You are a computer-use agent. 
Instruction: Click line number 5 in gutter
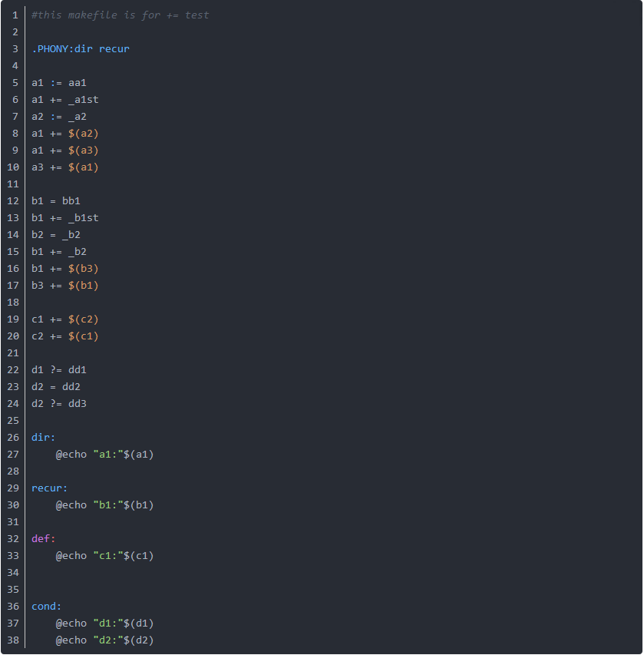tap(15, 82)
